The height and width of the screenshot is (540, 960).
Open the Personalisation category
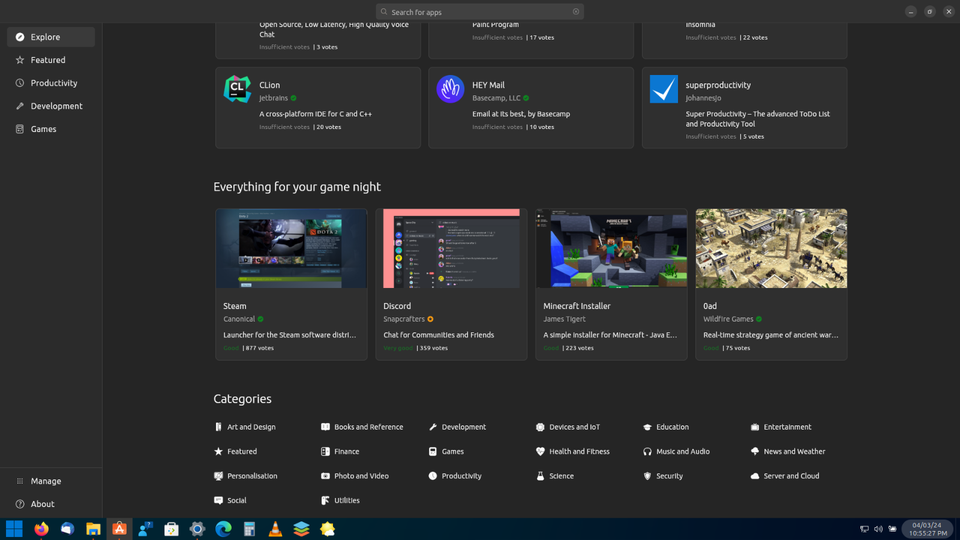point(246,476)
